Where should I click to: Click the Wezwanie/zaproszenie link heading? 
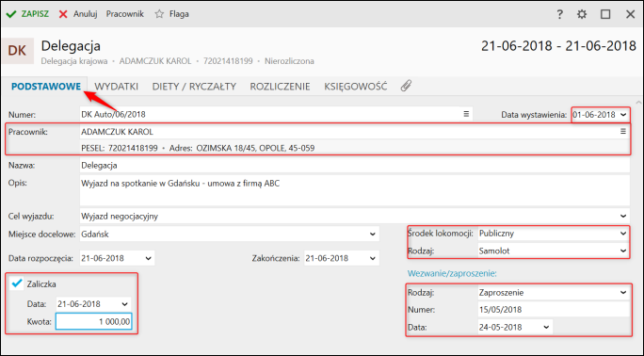tap(452, 273)
